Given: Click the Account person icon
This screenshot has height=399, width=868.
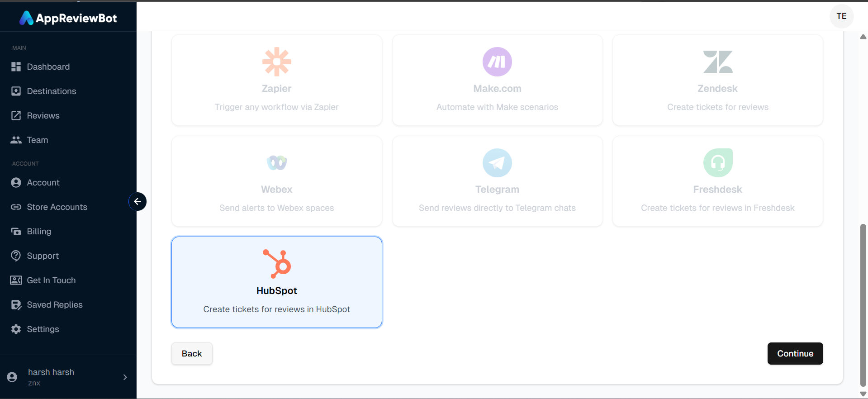Looking at the screenshot, I should [x=16, y=182].
